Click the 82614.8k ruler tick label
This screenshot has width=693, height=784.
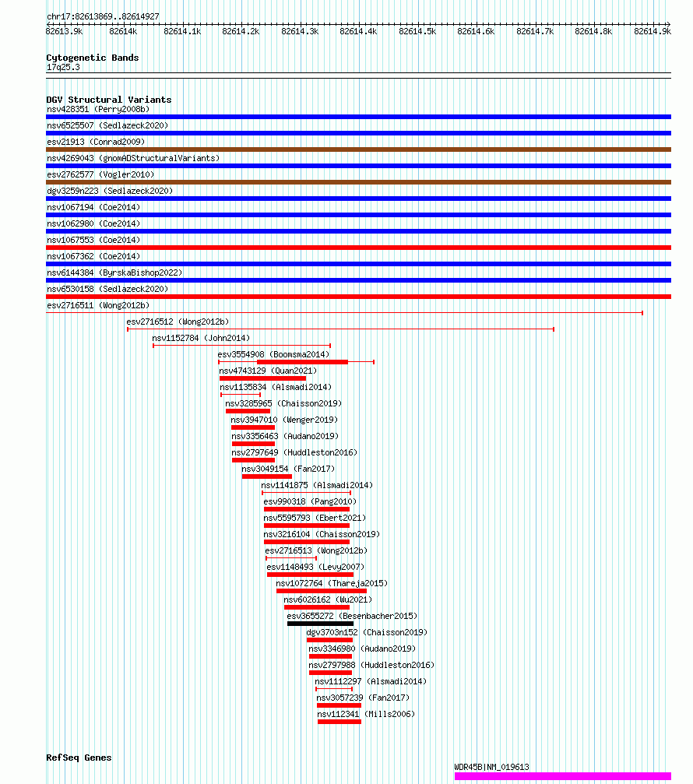point(593,31)
